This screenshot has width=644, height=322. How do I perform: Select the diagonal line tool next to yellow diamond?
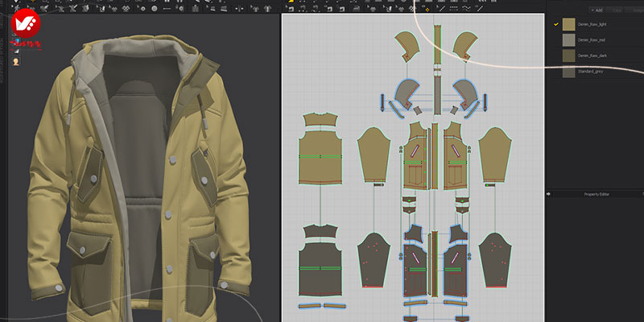tap(440, 8)
